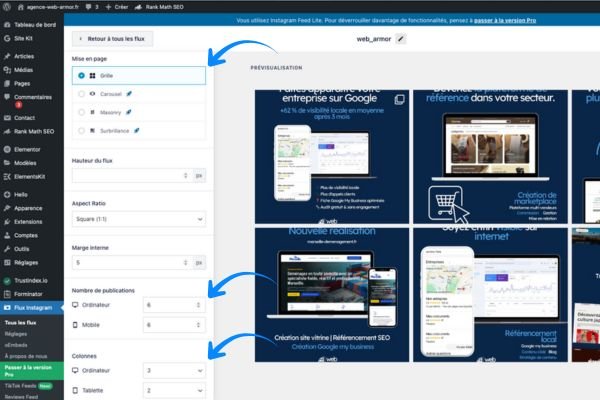Edit the web_armor feed name pencil icon
Image resolution: width=600 pixels, height=400 pixels.
click(401, 39)
